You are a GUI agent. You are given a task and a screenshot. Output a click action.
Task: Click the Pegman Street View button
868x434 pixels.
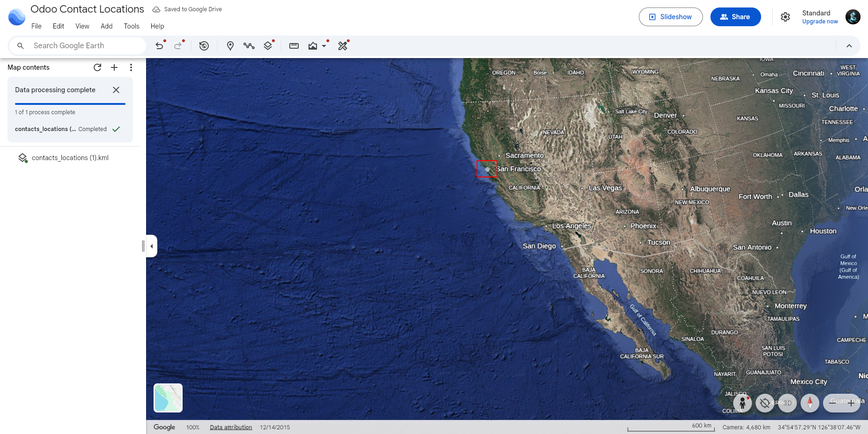click(x=743, y=403)
